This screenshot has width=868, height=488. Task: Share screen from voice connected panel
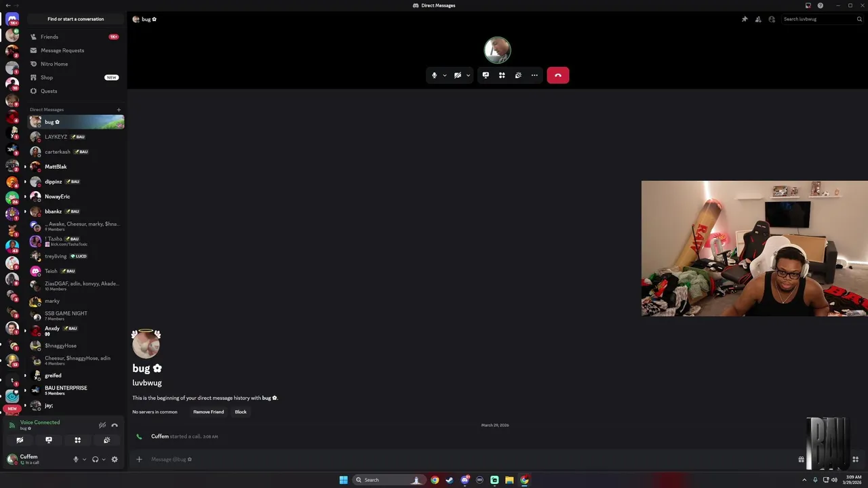click(49, 441)
